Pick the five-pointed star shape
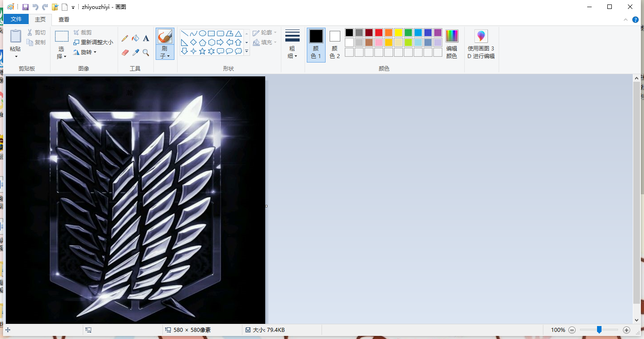 (203, 51)
